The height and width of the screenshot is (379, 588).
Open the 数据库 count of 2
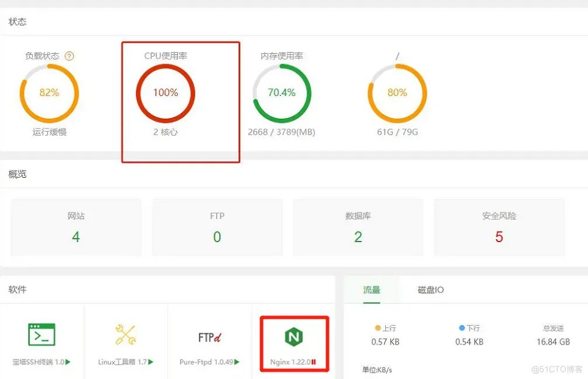tap(358, 237)
